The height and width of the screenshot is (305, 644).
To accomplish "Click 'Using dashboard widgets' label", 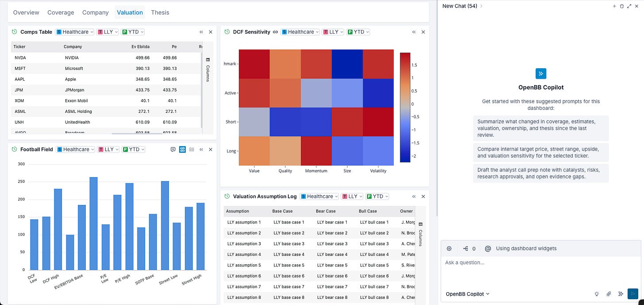I will point(526,249).
